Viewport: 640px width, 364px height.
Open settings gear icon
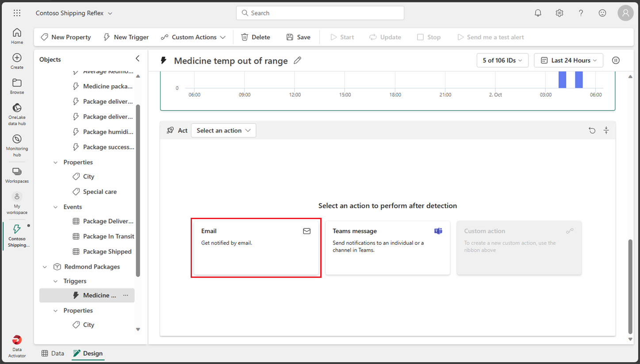pyautogui.click(x=560, y=13)
